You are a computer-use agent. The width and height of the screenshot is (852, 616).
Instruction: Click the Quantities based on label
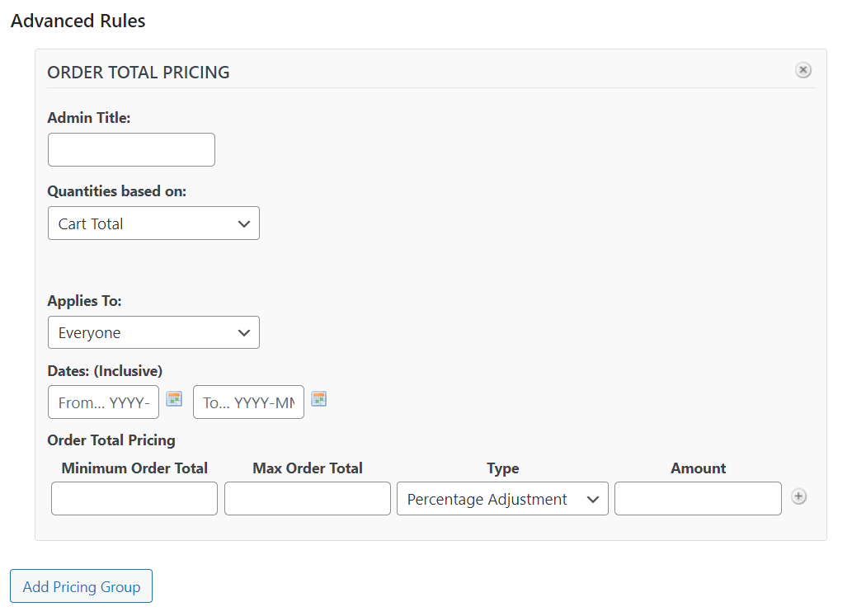[x=117, y=191]
